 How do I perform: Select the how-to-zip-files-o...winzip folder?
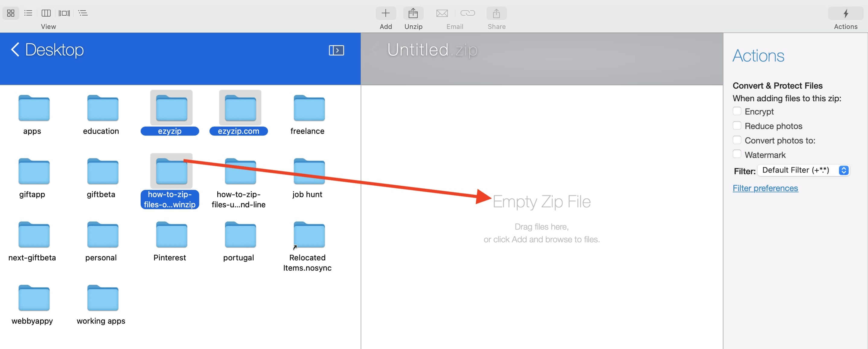pyautogui.click(x=169, y=180)
